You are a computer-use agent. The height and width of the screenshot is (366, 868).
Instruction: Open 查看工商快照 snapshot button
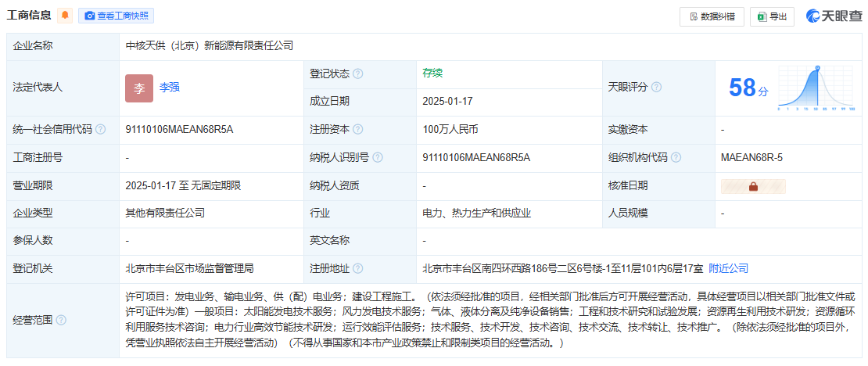pyautogui.click(x=116, y=16)
